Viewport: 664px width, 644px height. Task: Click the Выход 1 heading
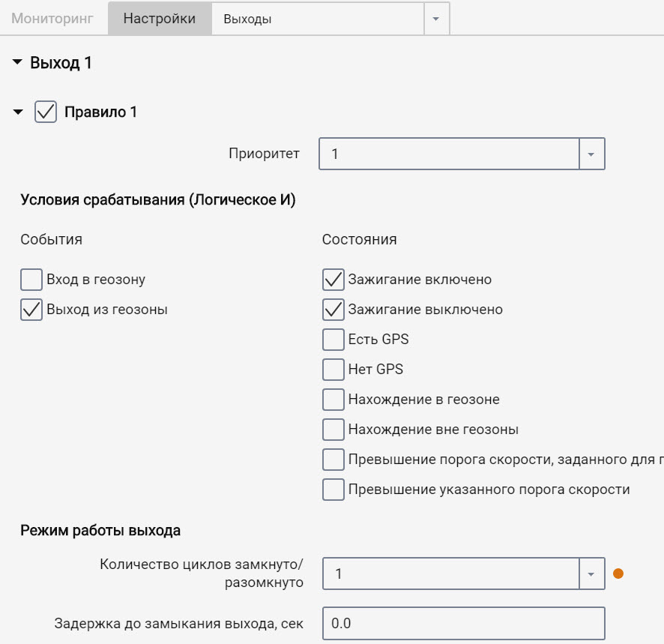pos(61,63)
